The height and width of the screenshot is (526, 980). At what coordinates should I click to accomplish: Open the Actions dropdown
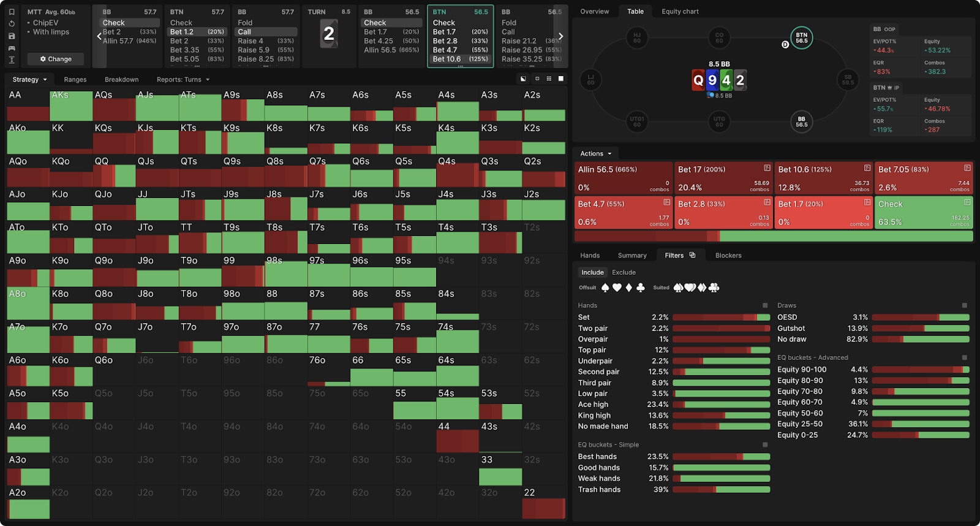click(595, 154)
